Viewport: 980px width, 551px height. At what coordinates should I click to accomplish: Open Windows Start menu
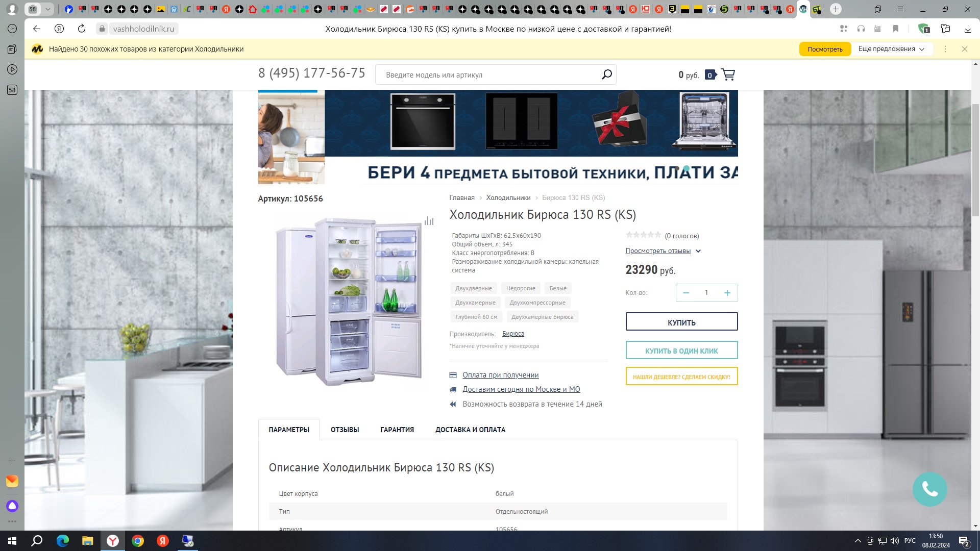pos(12,541)
